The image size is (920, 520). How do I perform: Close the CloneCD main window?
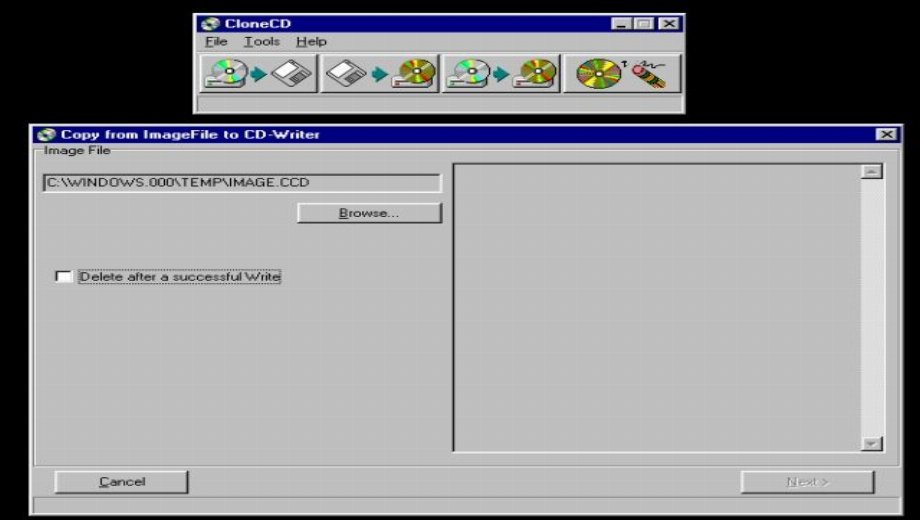pos(668,23)
